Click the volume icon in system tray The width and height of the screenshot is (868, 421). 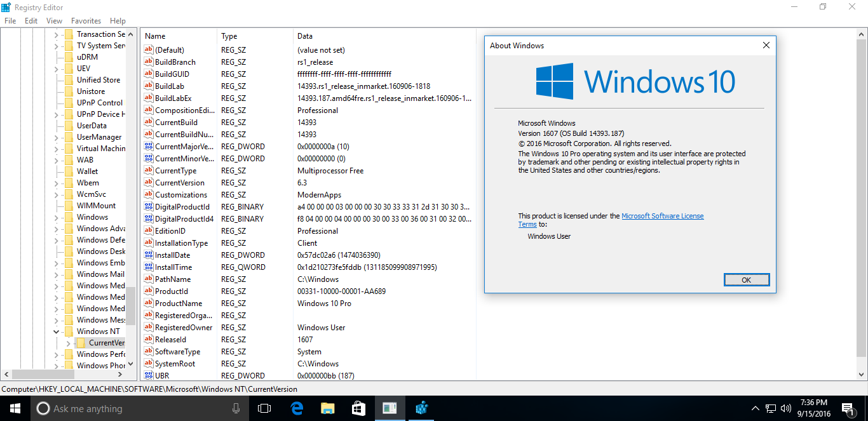click(787, 408)
